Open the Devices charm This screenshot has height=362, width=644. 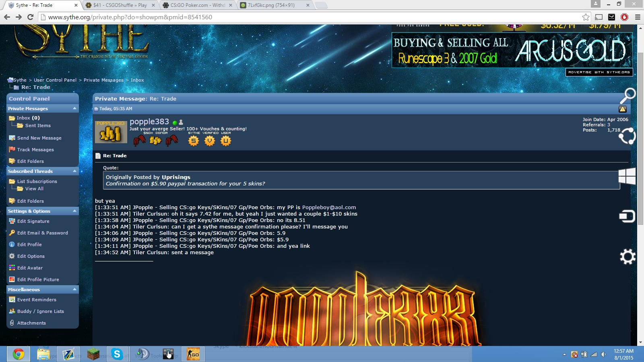627,216
